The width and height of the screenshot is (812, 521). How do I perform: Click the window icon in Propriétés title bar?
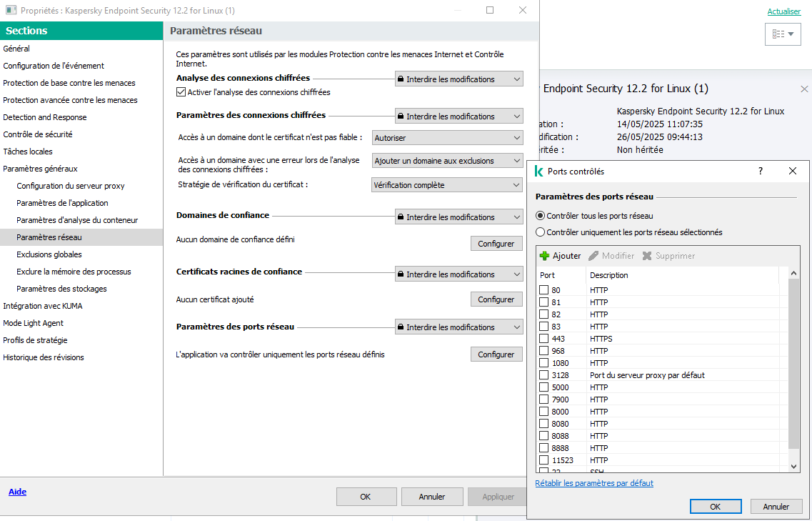(x=11, y=11)
